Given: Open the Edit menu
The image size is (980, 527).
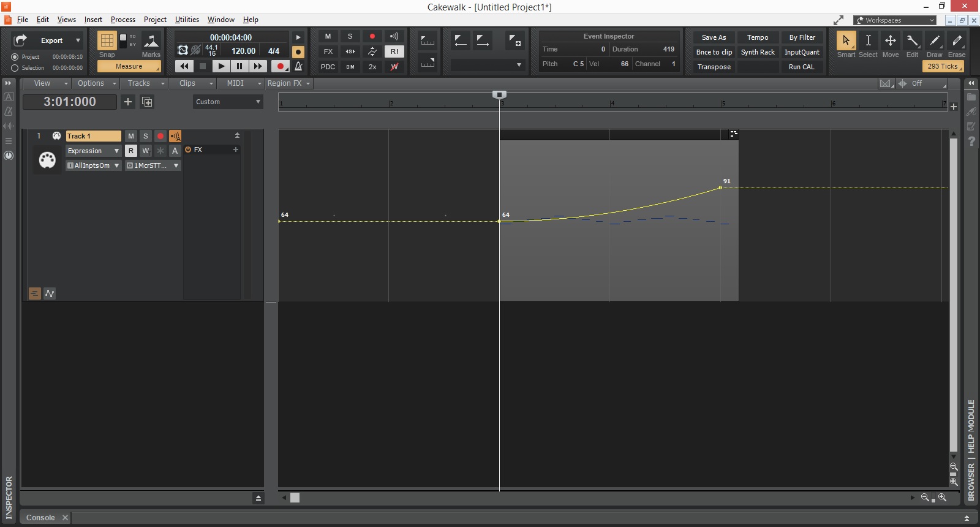Looking at the screenshot, I should tap(43, 20).
